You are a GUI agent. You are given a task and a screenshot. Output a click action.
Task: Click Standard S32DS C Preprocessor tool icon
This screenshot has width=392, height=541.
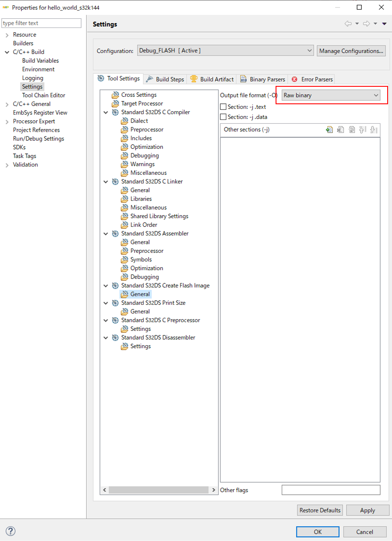tap(116, 320)
